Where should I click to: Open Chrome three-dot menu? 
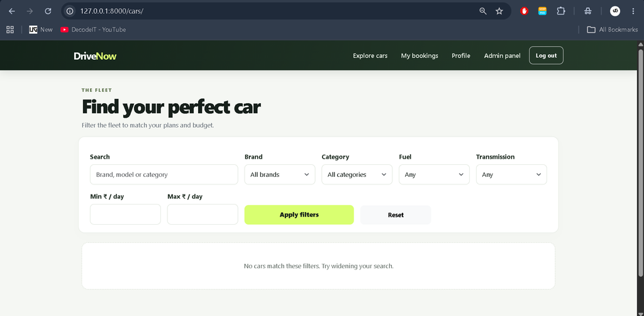[633, 11]
